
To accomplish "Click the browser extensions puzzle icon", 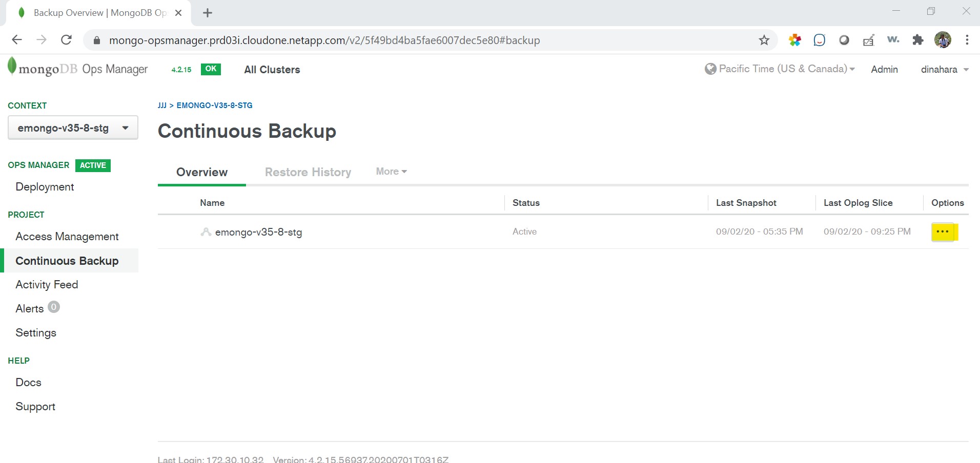I will [x=917, y=40].
